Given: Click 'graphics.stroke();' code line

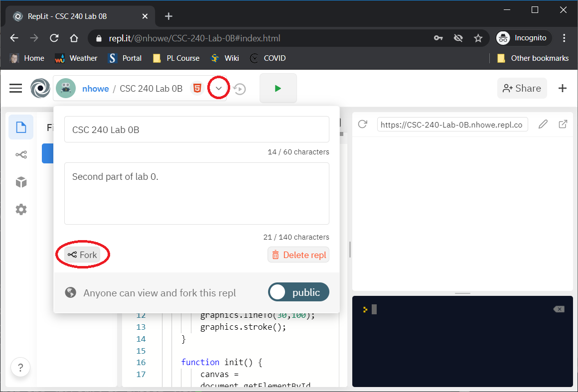Looking at the screenshot, I should pos(243,327).
